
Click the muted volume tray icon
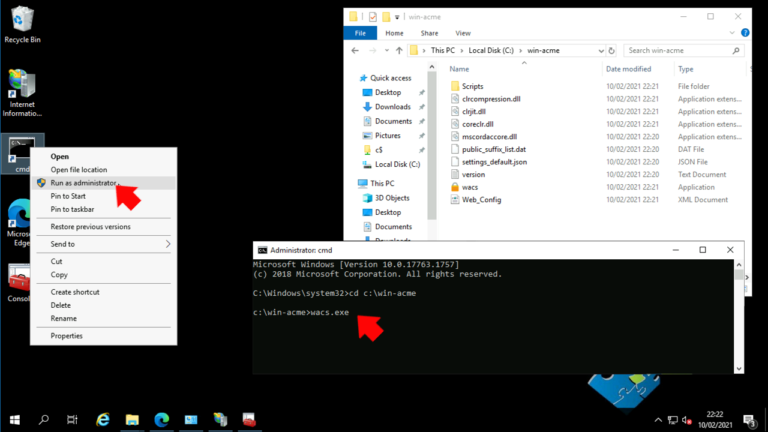tap(687, 420)
